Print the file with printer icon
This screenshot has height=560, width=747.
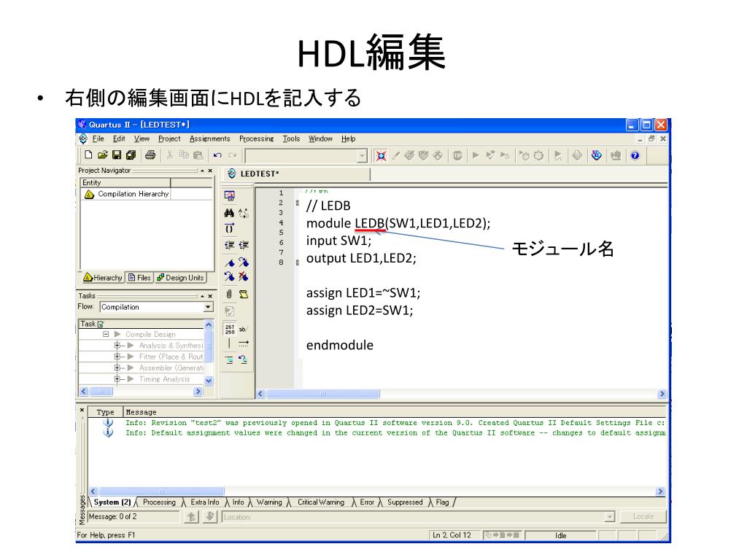[150, 155]
